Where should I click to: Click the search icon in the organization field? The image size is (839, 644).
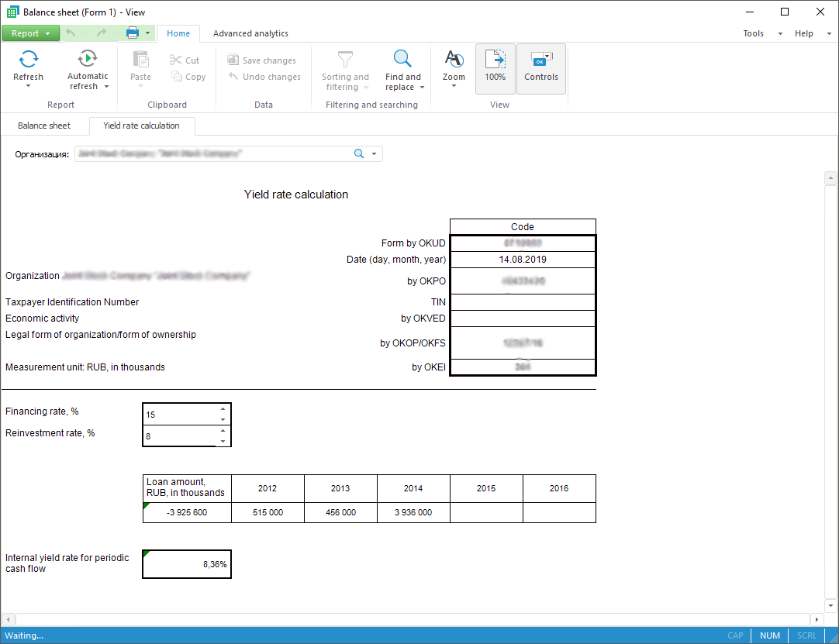(x=359, y=153)
